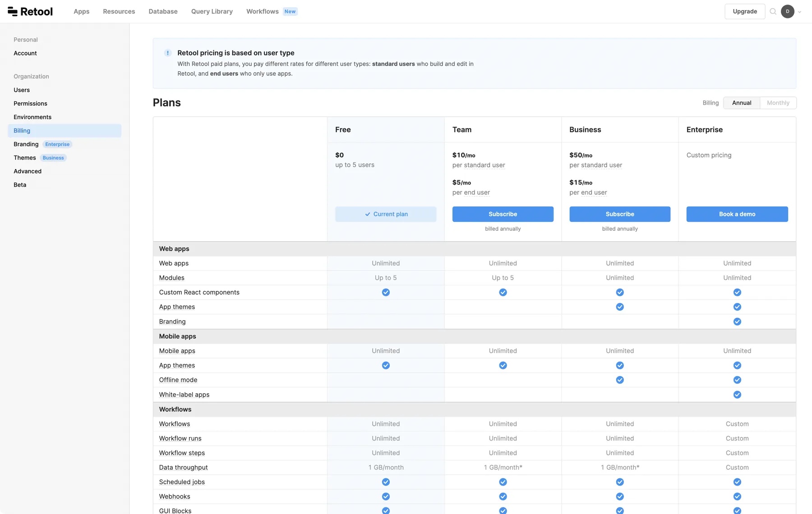Click Free plan Scheduled jobs checkmark
Viewport: 812px width, 514px height.
386,482
